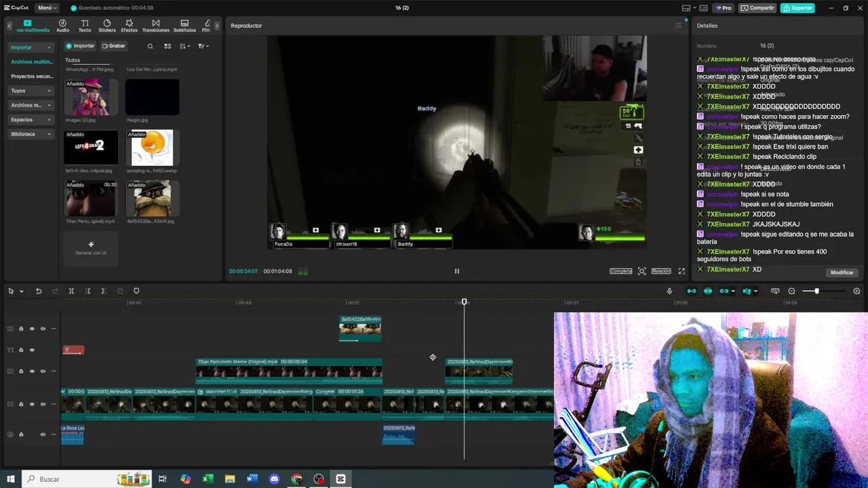
Task: Hide the top video overlay track
Action: pos(32,329)
